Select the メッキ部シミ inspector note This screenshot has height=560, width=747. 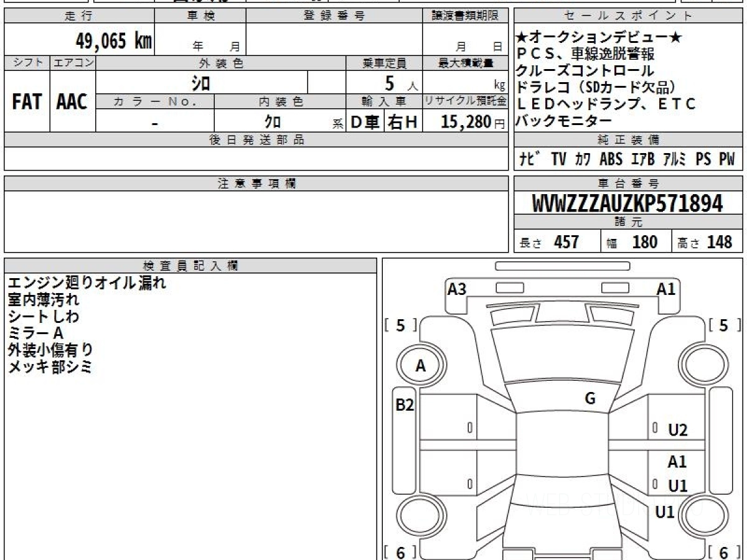click(x=50, y=367)
